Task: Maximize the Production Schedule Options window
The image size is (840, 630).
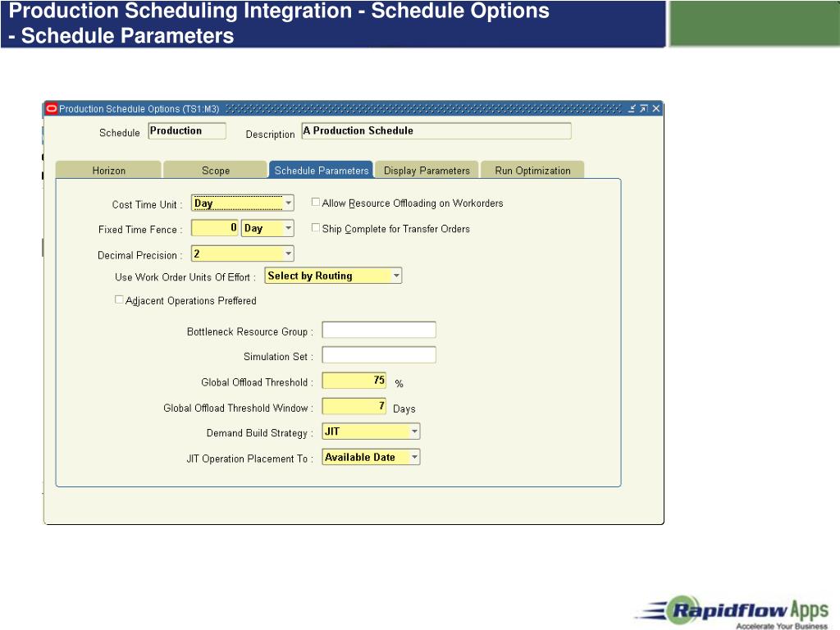Action: pyautogui.click(x=643, y=109)
